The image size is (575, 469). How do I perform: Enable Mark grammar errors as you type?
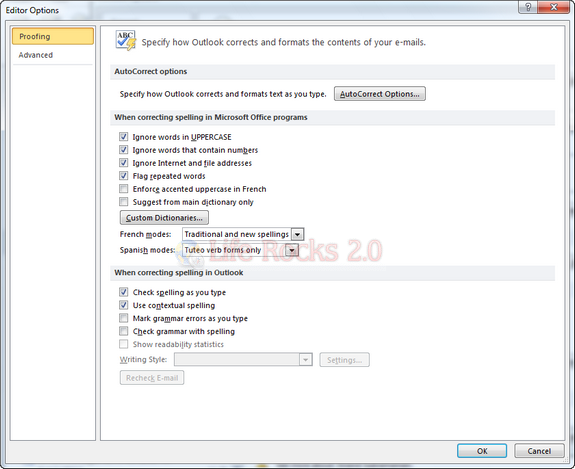point(124,318)
